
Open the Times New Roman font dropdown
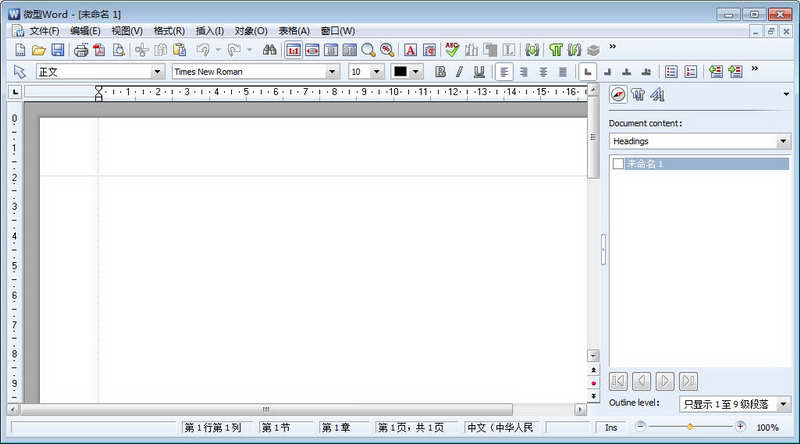[x=332, y=72]
